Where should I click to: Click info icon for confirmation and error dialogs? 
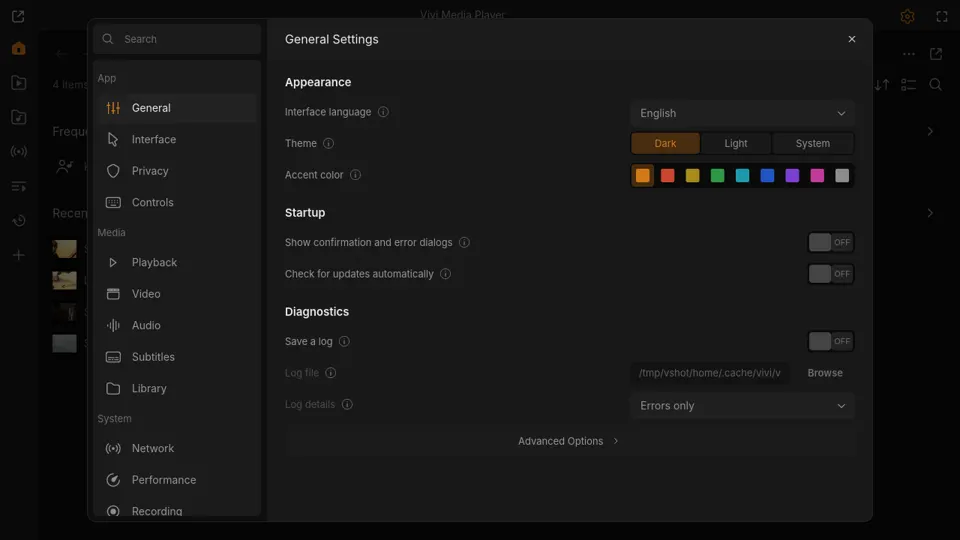pyautogui.click(x=465, y=242)
